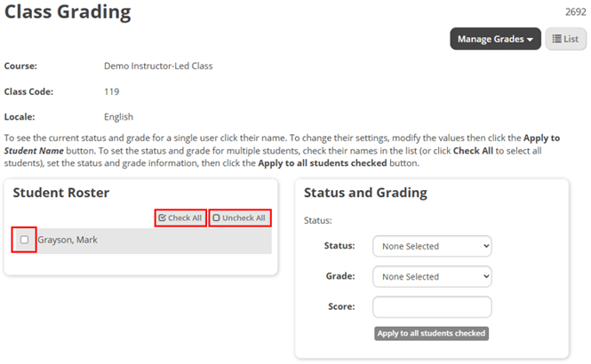Expand the Manage Grades menu

(x=495, y=39)
